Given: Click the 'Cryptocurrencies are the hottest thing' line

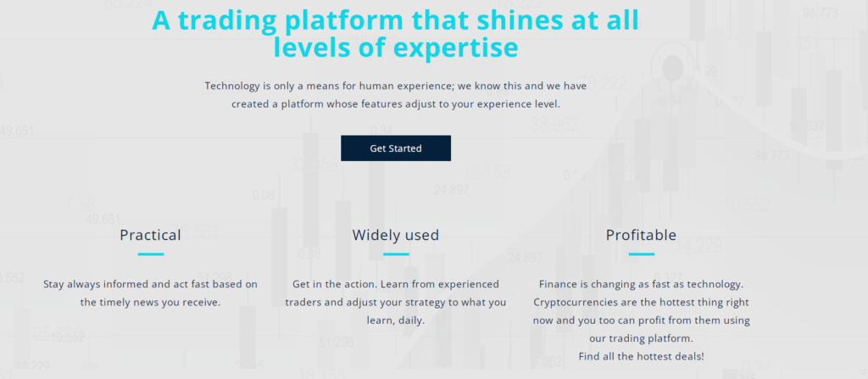Looking at the screenshot, I should point(641,303).
